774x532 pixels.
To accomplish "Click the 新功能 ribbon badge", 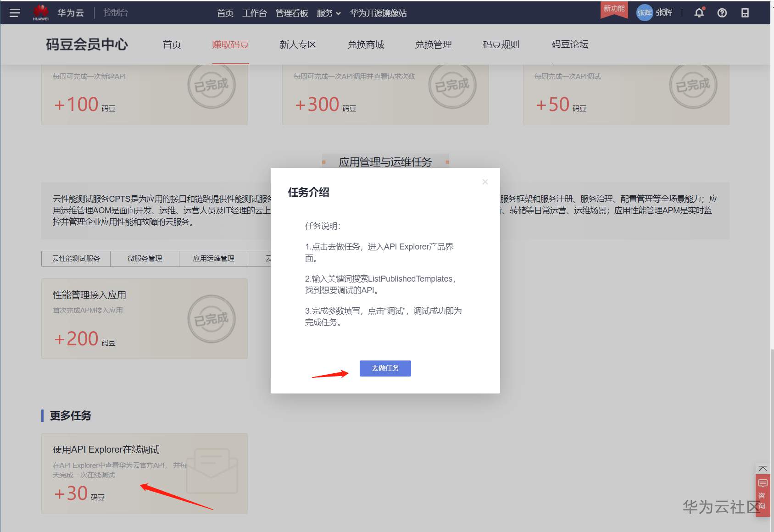I will (x=614, y=9).
